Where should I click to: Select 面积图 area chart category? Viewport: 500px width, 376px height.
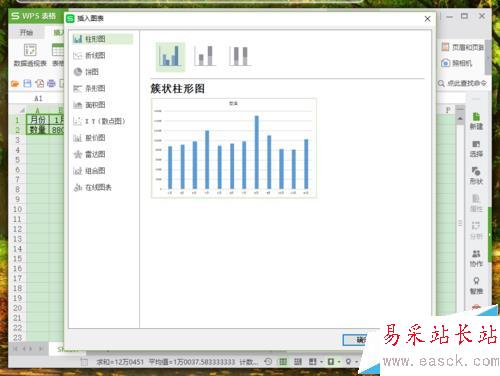point(89,105)
